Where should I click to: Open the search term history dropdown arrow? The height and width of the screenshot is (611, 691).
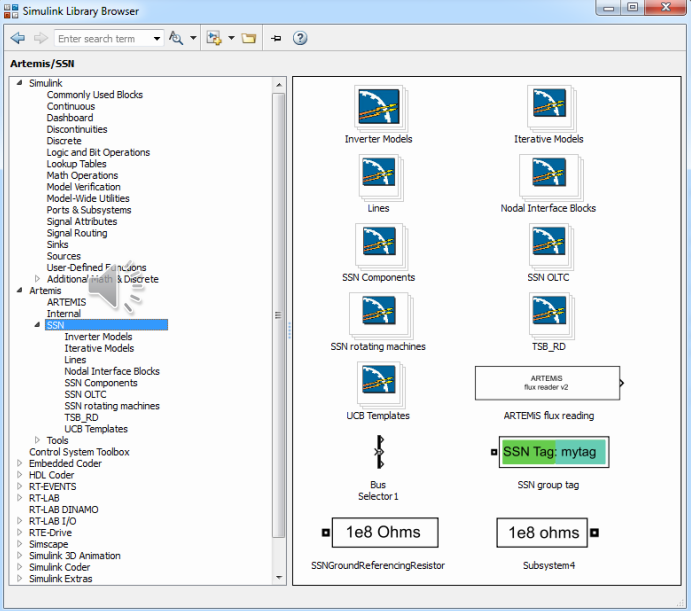[x=156, y=39]
